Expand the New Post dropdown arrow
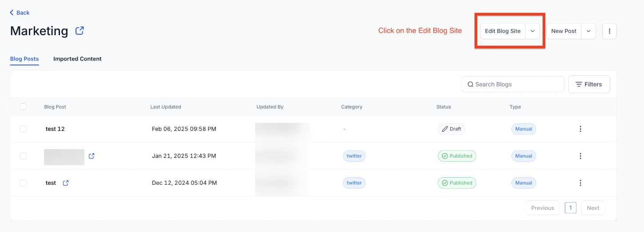This screenshot has height=232, width=644. pos(588,31)
